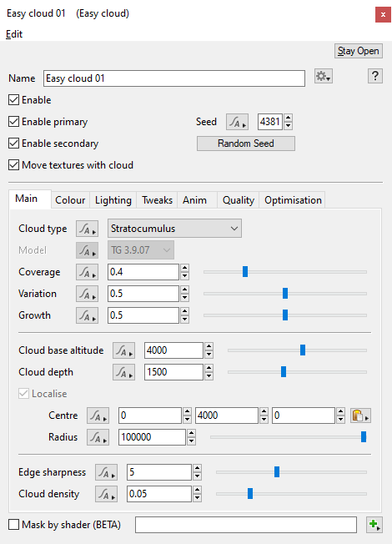Screen dimensions: 392x544
Task: Click the Variation slider handle
Action: click(x=285, y=294)
